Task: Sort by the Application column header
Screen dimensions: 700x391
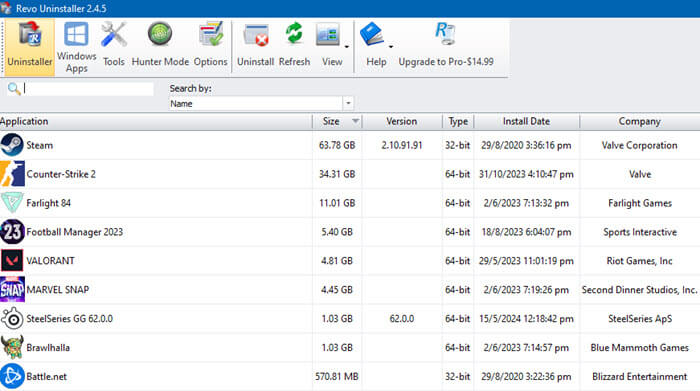Action: pyautogui.click(x=156, y=121)
